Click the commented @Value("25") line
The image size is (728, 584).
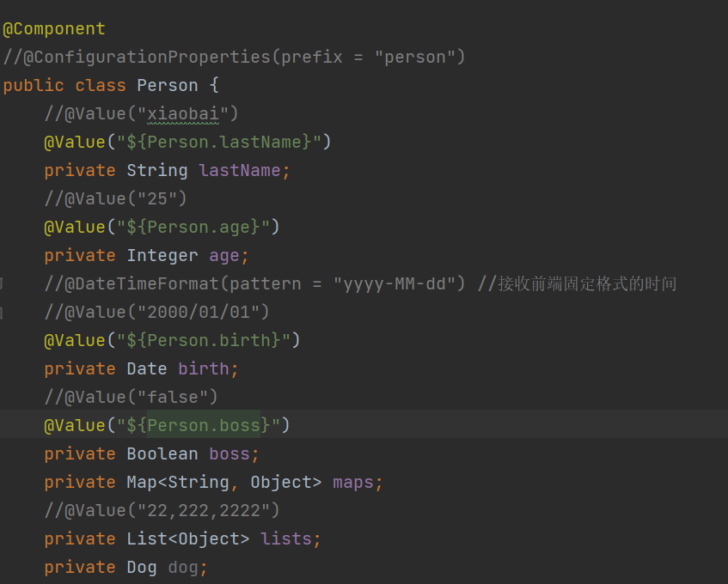coord(116,199)
